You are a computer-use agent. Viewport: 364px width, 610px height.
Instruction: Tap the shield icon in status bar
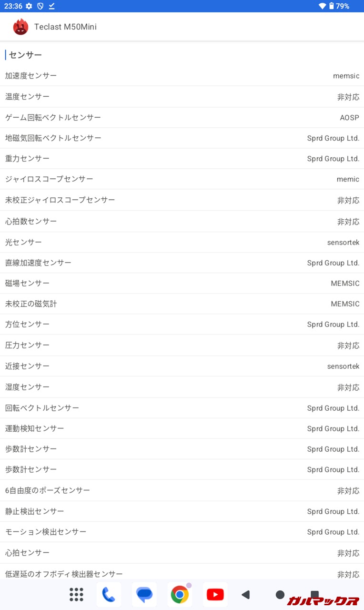tap(40, 6)
